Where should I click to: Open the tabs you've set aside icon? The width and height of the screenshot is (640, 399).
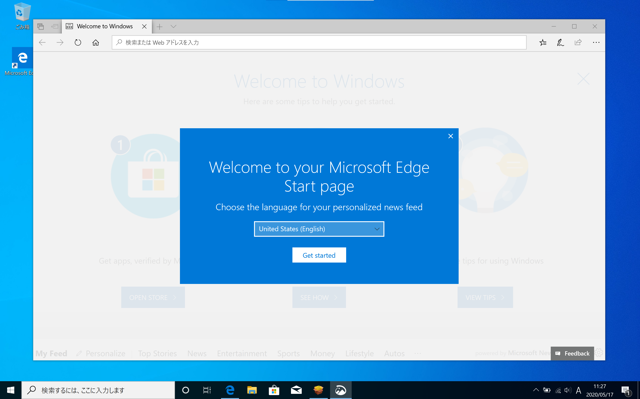[40, 27]
